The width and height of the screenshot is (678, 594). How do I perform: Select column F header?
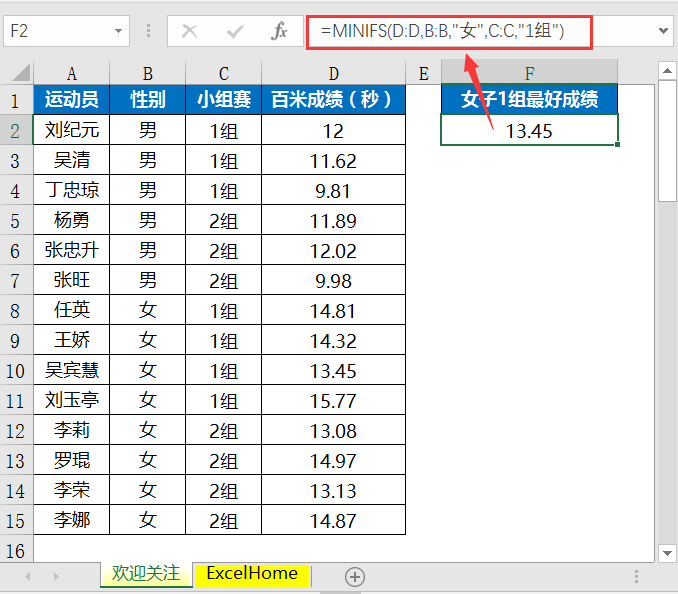(530, 73)
